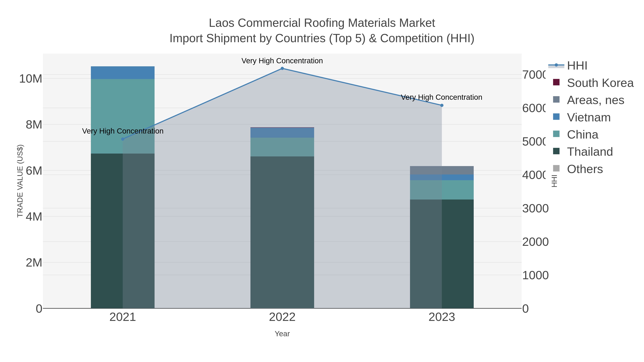Toggle the Vietnam legend entry
The image size is (644, 362).
[x=582, y=117]
